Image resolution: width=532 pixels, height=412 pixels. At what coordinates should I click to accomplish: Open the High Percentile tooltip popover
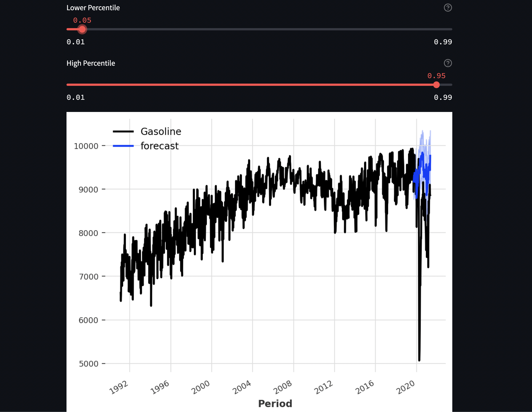click(x=448, y=63)
